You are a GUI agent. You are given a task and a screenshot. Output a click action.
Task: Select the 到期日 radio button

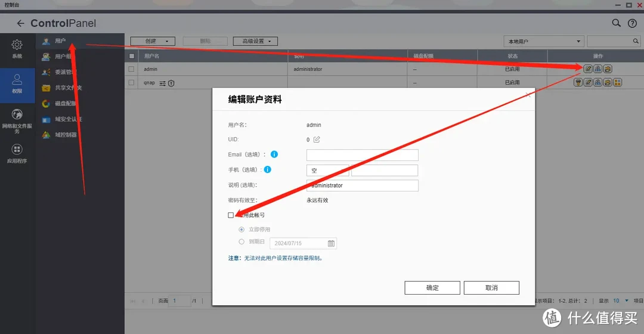coord(241,242)
